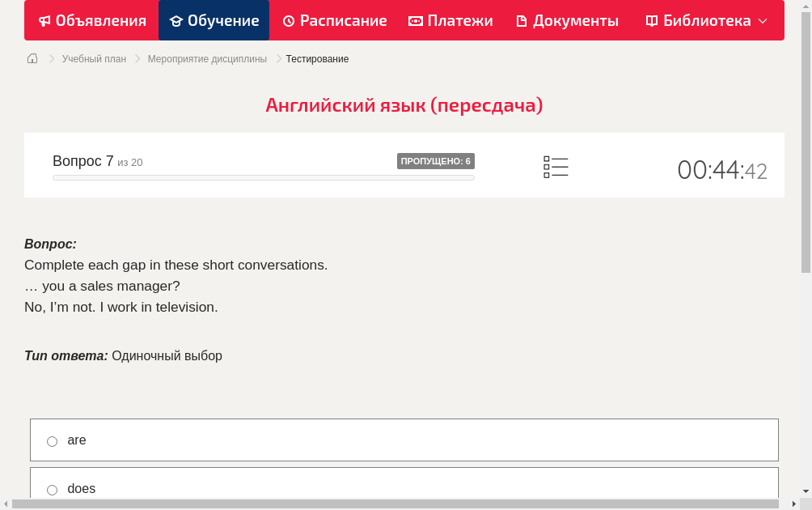Click the Тестирование breadcrumb entry
812x510 pixels.
[317, 58]
